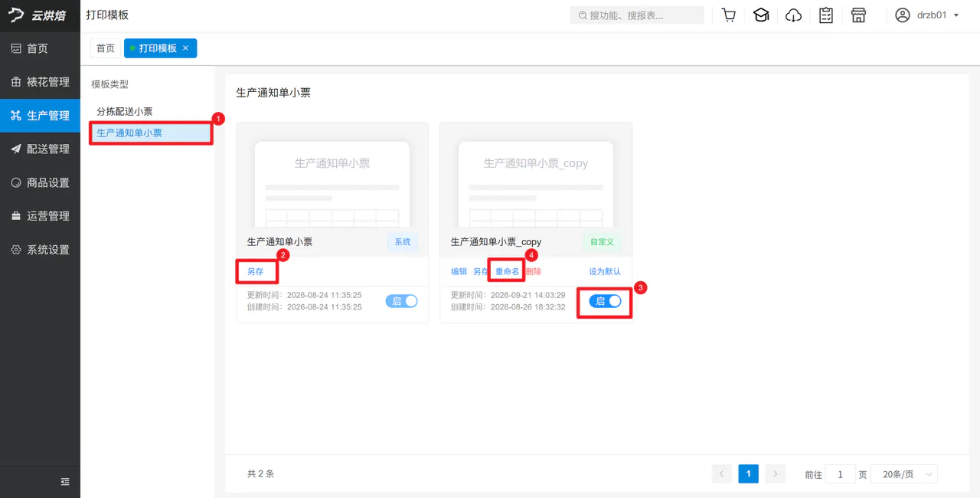
Task: Open the store icon in the header
Action: tap(858, 15)
